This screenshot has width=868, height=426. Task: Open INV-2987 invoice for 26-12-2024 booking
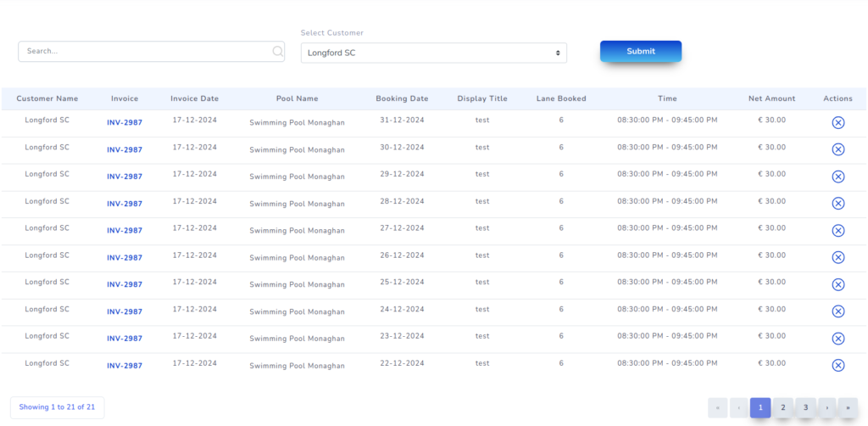125,258
